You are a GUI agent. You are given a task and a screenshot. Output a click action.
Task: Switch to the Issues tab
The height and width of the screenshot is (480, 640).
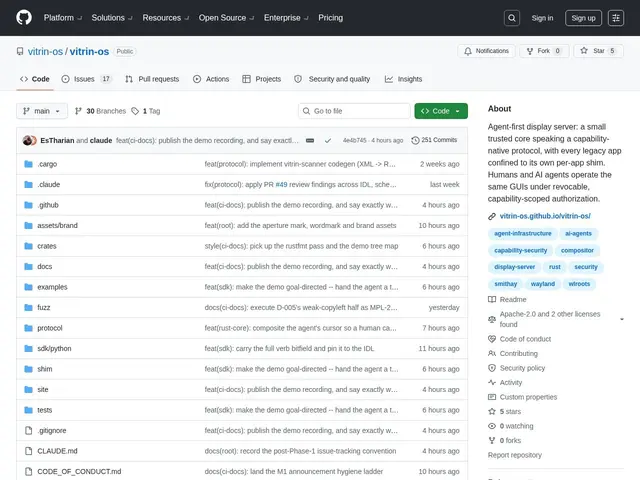pos(86,79)
